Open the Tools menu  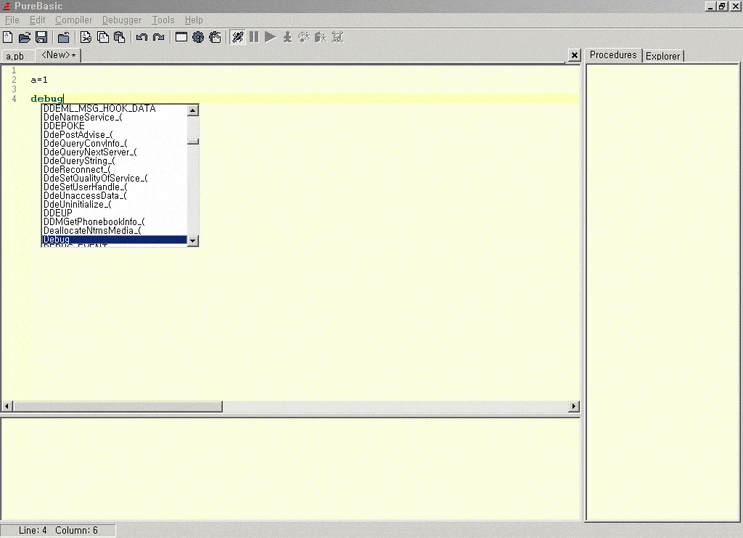pyautogui.click(x=163, y=20)
